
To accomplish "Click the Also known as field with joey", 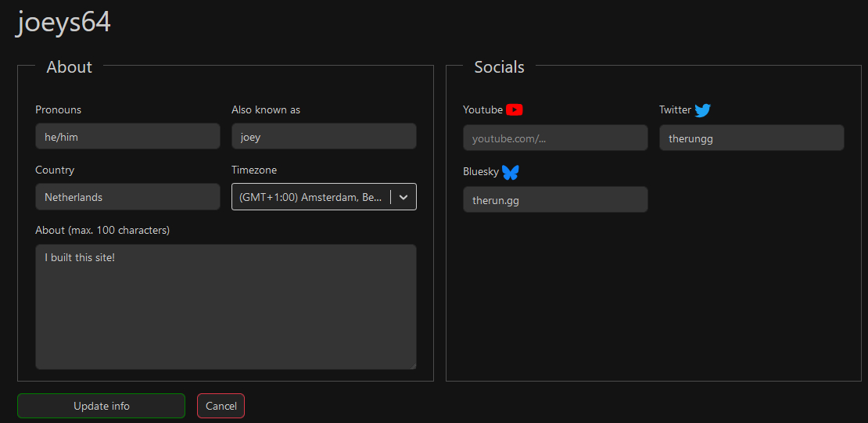I will (324, 137).
